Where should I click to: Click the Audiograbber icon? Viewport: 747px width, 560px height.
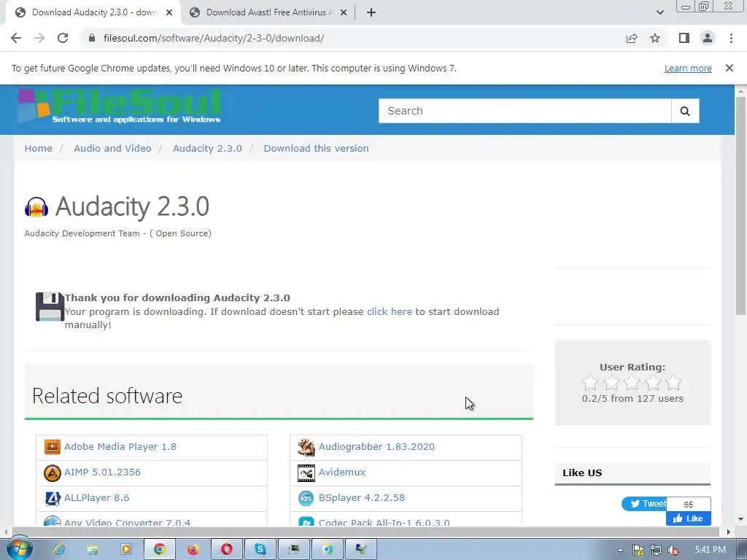pos(306,447)
